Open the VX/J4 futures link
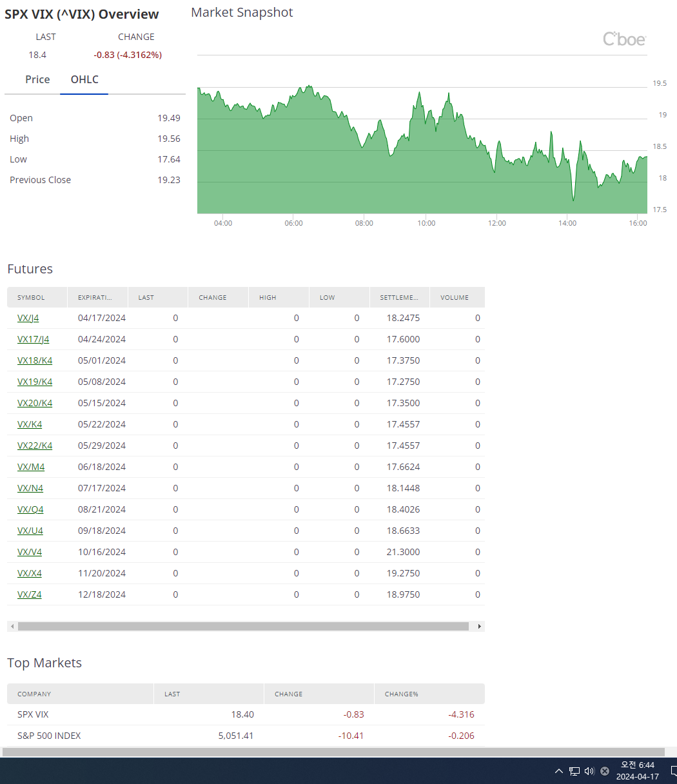The image size is (677, 784). tap(28, 318)
